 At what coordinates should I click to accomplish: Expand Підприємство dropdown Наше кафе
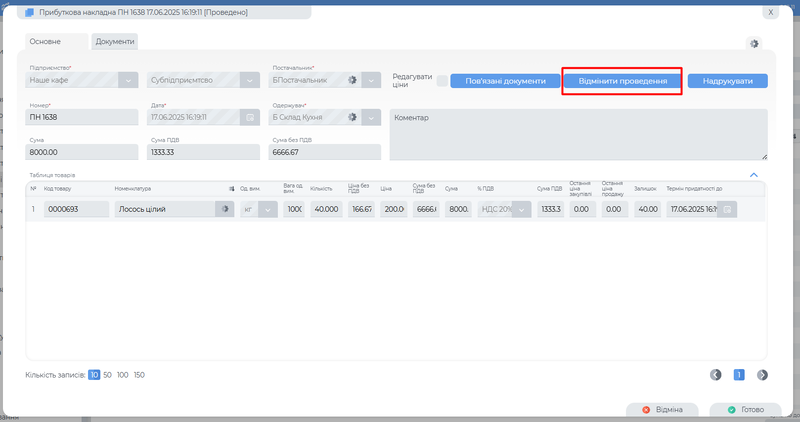128,81
